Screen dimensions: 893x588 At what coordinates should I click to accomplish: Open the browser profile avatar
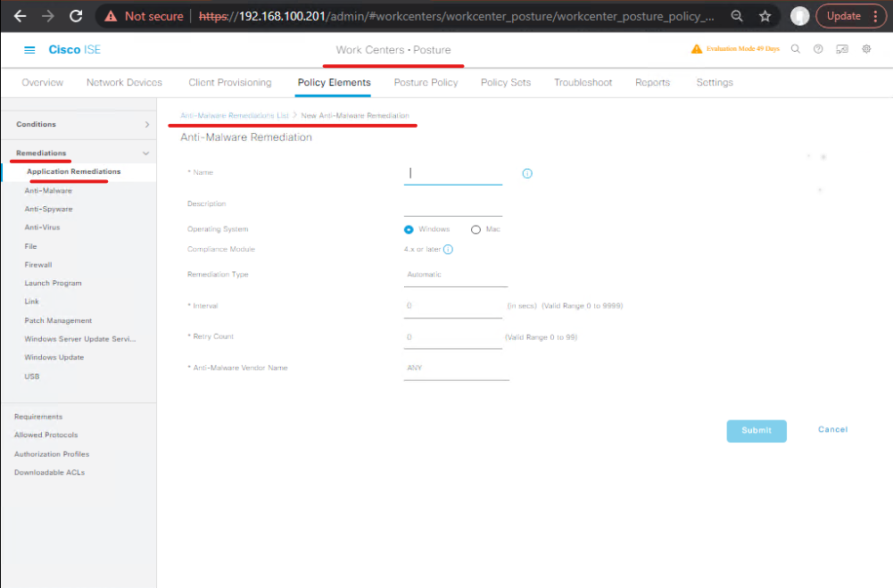(x=799, y=16)
